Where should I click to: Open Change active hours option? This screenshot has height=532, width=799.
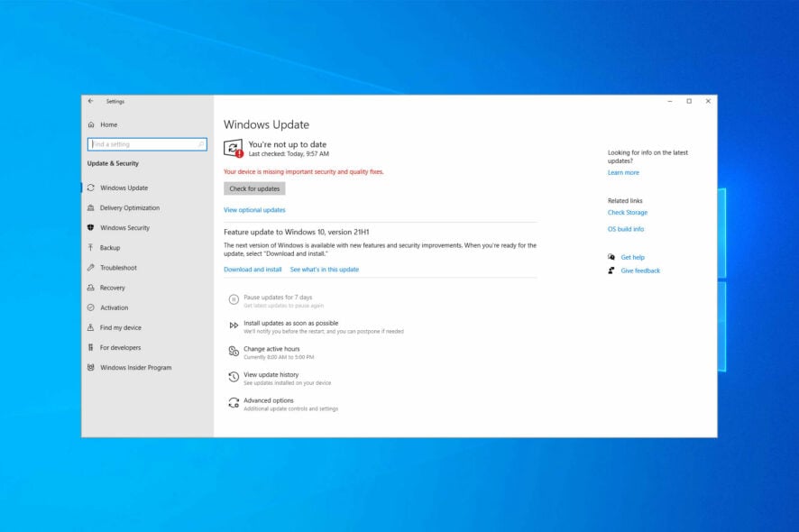coord(272,353)
